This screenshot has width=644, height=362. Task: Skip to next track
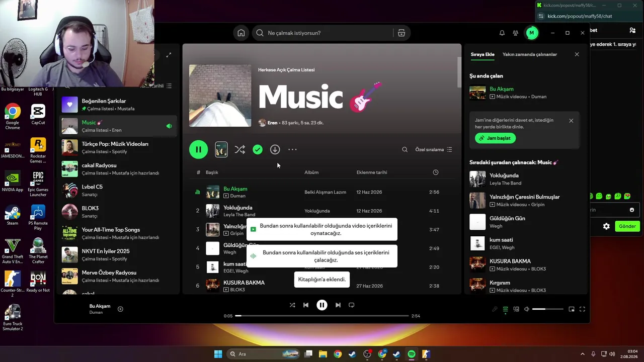pos(338,305)
